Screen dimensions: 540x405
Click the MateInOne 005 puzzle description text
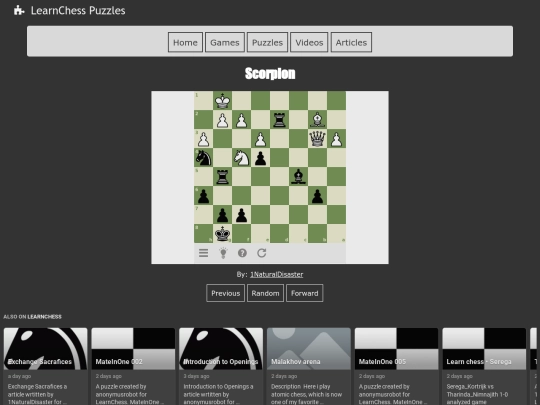393,394
